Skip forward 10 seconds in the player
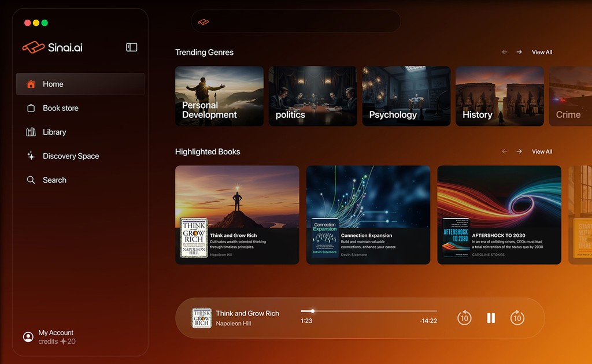592x364 pixels. 517,318
